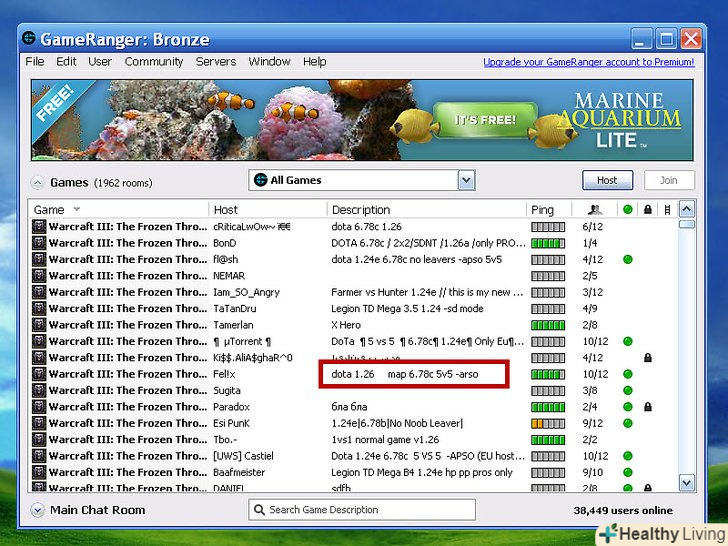
Task: Click the Warcraft icon in BonD row
Action: [39, 243]
